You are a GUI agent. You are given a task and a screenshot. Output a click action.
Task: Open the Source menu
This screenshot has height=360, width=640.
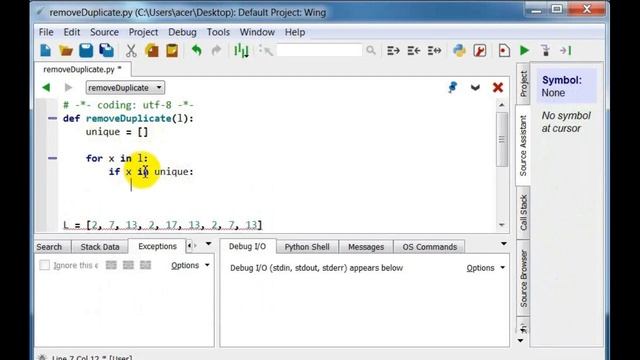104,32
